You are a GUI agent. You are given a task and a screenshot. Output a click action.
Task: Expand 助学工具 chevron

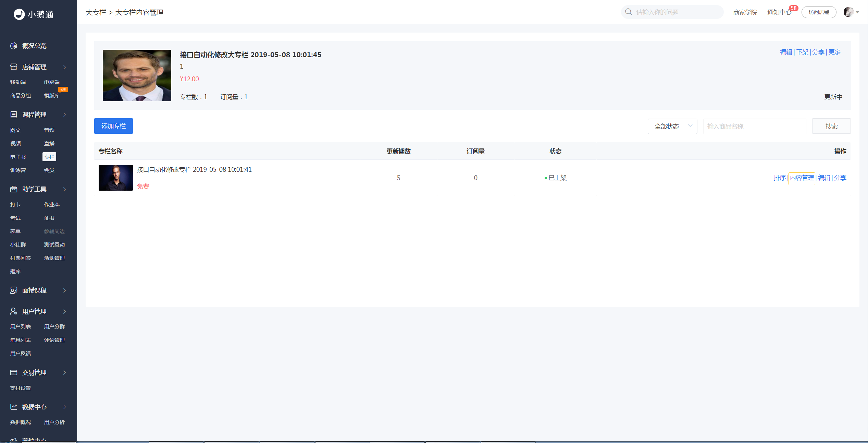[x=64, y=189]
